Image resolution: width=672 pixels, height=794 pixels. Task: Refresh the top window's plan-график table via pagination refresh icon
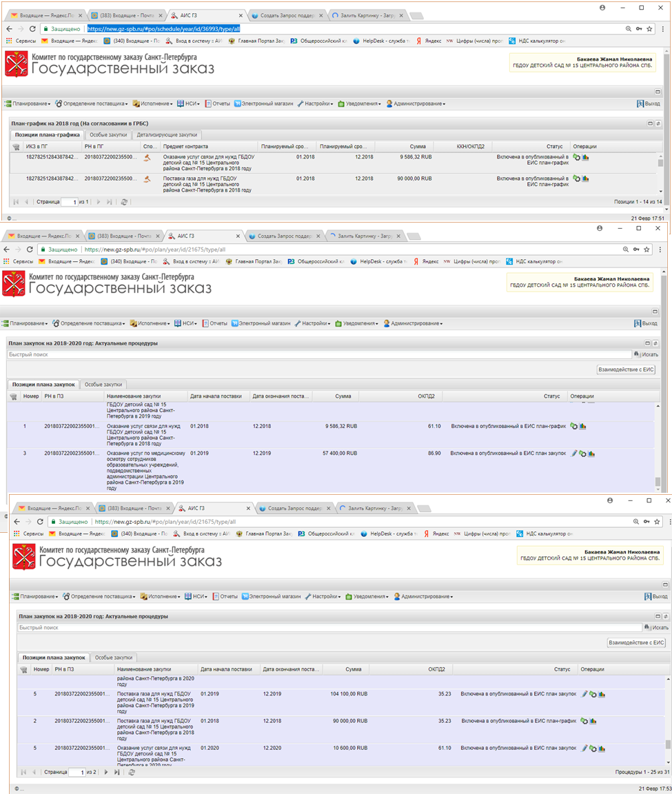(124, 202)
